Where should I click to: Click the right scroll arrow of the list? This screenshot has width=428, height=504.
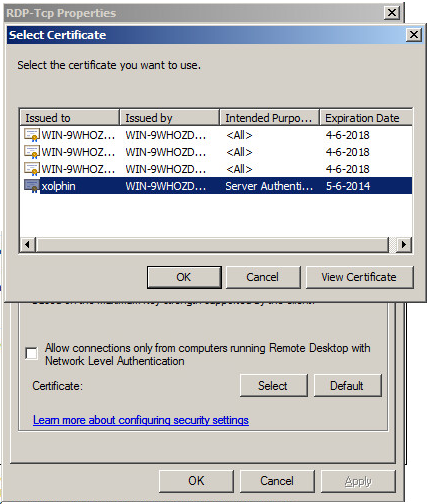(x=404, y=244)
